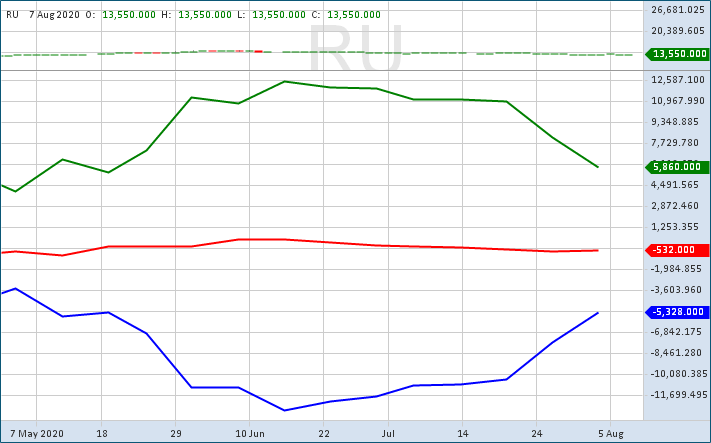The width and height of the screenshot is (711, 443).
Task: Click the 10,967.990 scale label
Action: [x=678, y=101]
